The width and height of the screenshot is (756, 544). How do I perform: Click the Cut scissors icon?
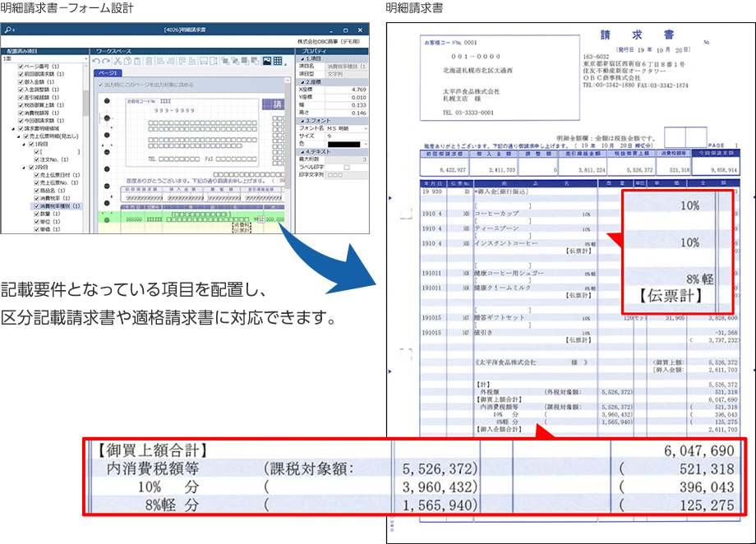[118, 62]
